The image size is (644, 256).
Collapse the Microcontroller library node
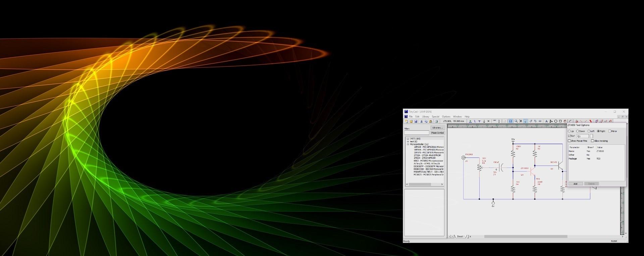point(408,144)
